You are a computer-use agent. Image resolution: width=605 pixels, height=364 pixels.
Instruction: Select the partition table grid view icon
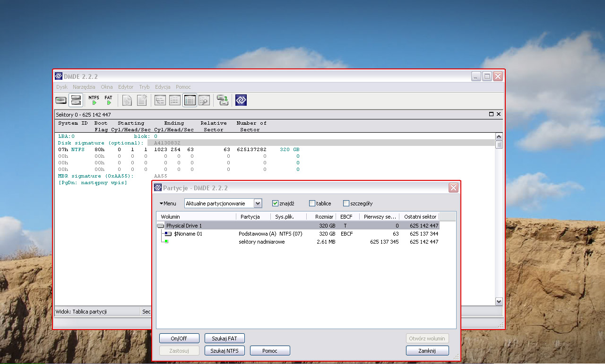(190, 100)
